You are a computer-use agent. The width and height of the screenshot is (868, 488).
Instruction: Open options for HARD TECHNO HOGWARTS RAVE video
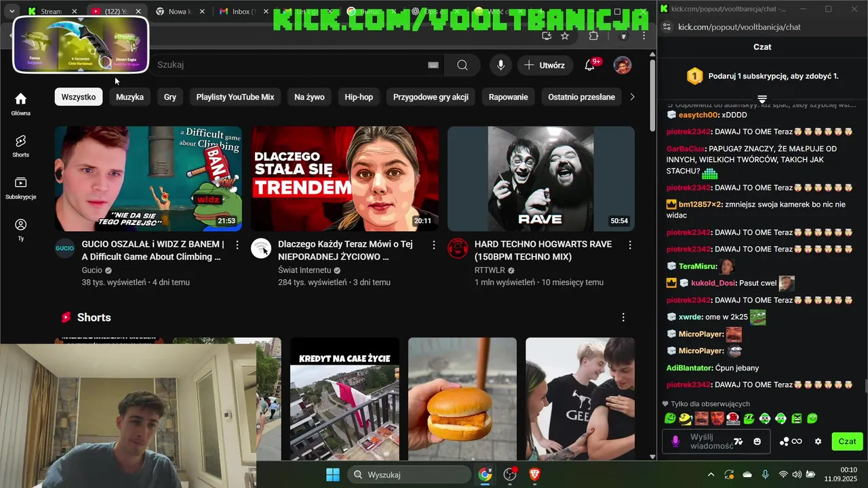click(630, 244)
